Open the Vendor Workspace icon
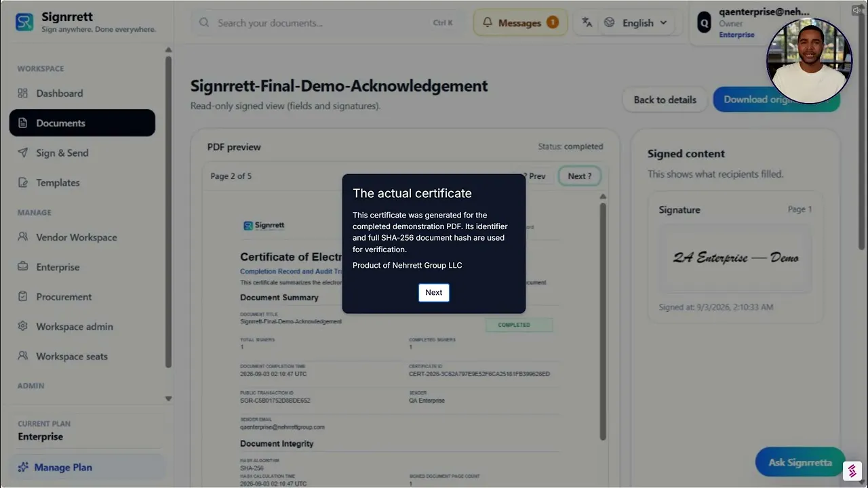 coord(23,237)
